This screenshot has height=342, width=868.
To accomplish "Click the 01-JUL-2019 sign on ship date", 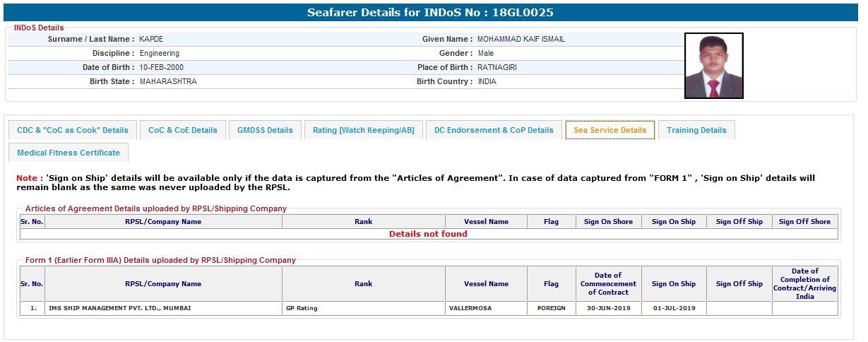I will (673, 309).
